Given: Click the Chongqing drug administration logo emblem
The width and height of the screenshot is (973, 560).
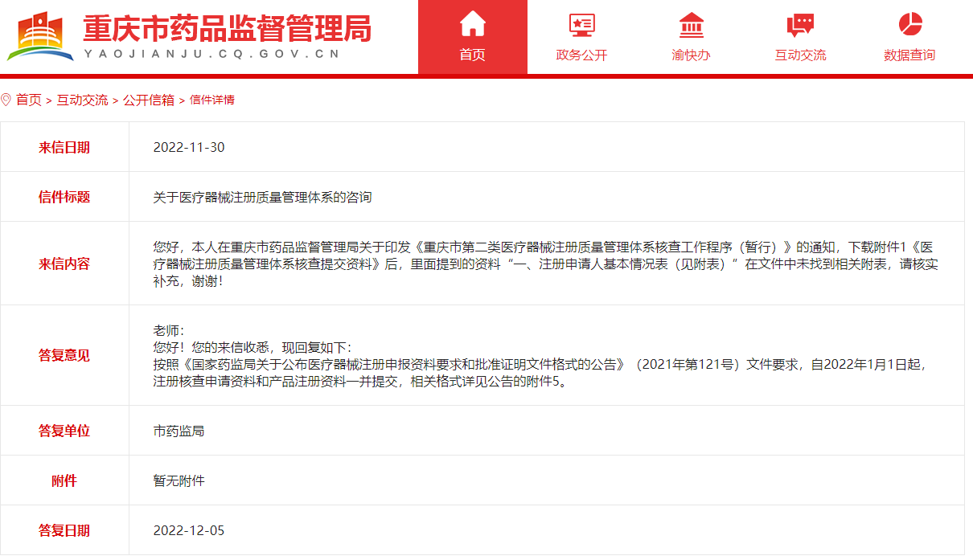Looking at the screenshot, I should click(x=40, y=36).
